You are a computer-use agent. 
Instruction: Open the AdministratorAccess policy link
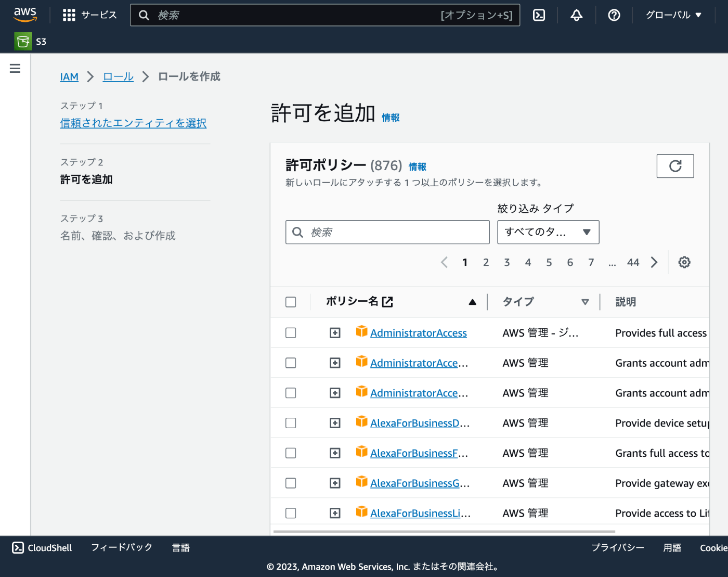(x=419, y=333)
